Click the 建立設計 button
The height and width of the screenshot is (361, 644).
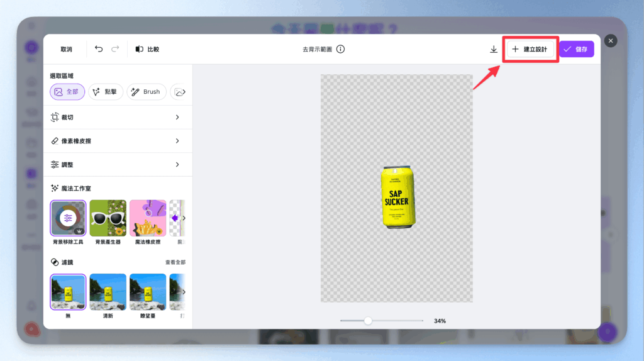[x=531, y=49]
